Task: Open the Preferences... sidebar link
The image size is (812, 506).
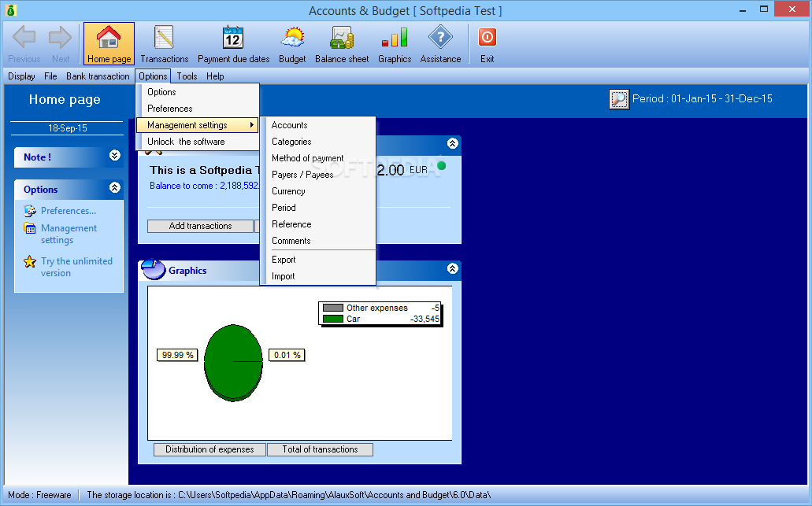Action: click(69, 211)
